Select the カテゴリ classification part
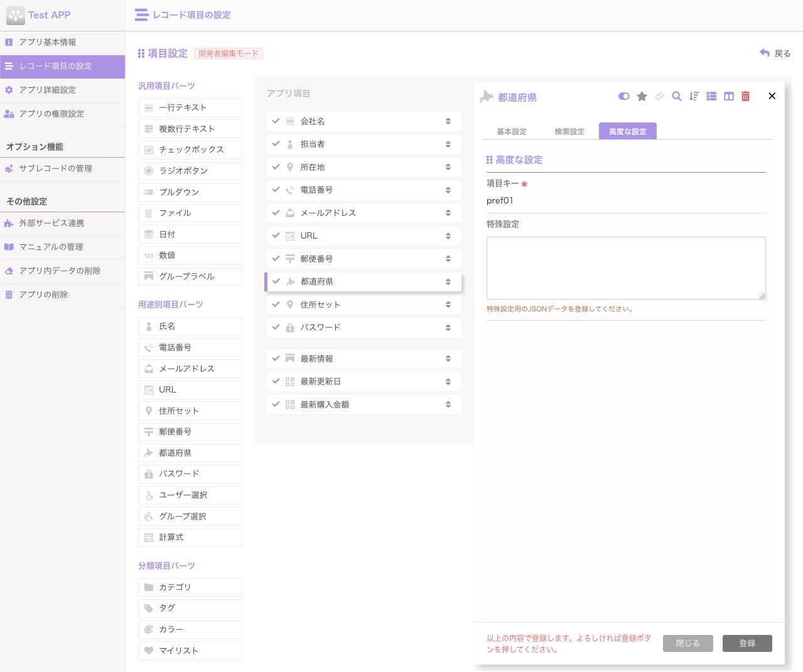 [x=190, y=587]
